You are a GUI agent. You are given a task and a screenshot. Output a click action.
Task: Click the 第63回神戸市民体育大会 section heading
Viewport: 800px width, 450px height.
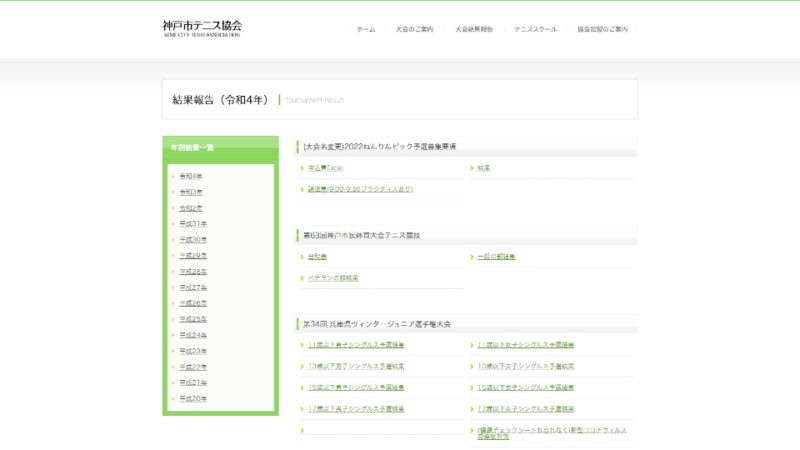(x=361, y=235)
